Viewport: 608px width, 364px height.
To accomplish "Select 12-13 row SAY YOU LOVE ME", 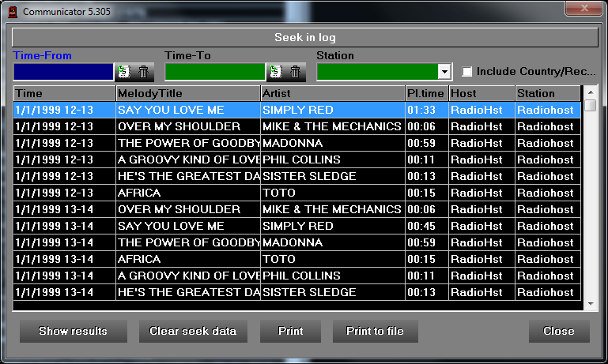I will 297,110.
